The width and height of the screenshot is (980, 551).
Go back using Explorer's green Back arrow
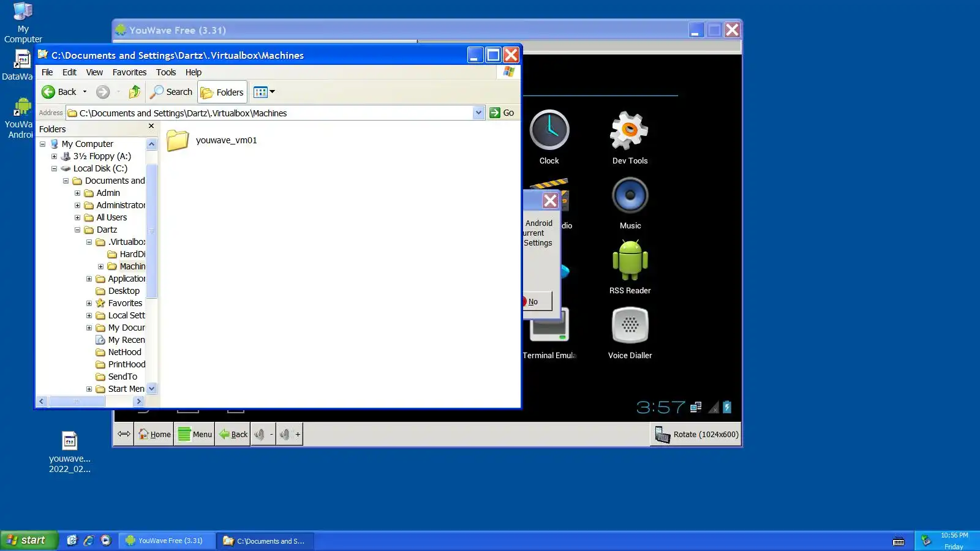pos(59,92)
